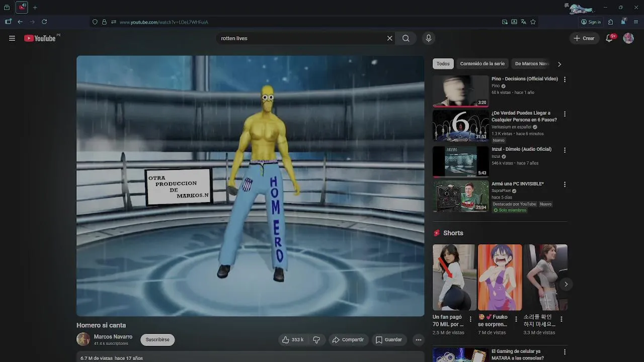Open the Crear menu
The width and height of the screenshot is (644, 362).
584,38
